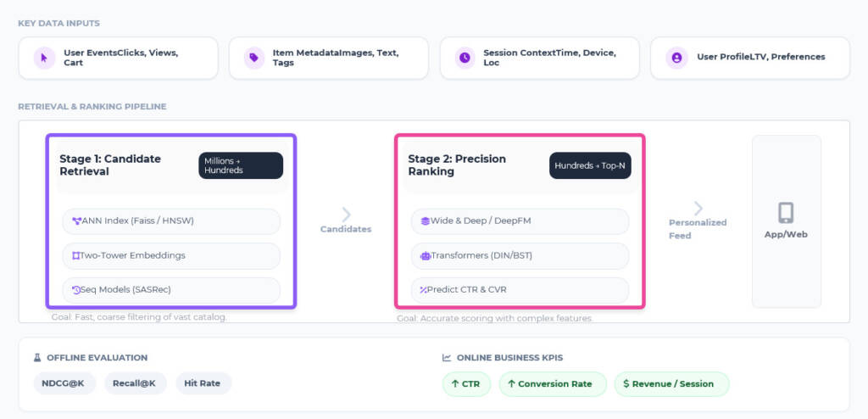Select the Two-Tower Embeddings item

(171, 255)
